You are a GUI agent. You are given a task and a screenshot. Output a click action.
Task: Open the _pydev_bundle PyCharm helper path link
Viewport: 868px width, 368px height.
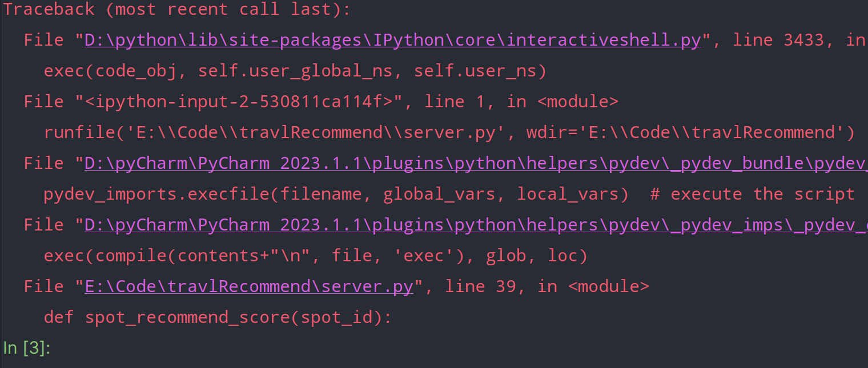pos(474,164)
